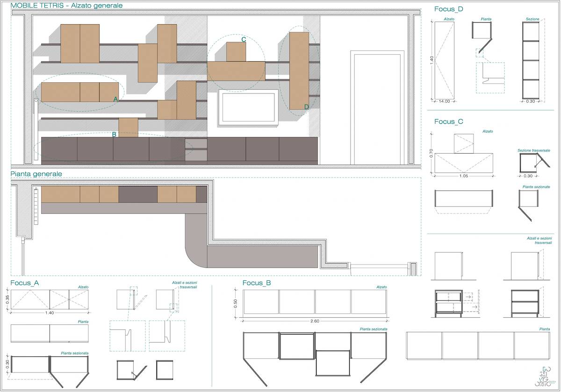Image resolution: width=561 pixels, height=392 pixels.
Task: Select the "0.30" dimension in Focus_A
Action: (x=7, y=365)
